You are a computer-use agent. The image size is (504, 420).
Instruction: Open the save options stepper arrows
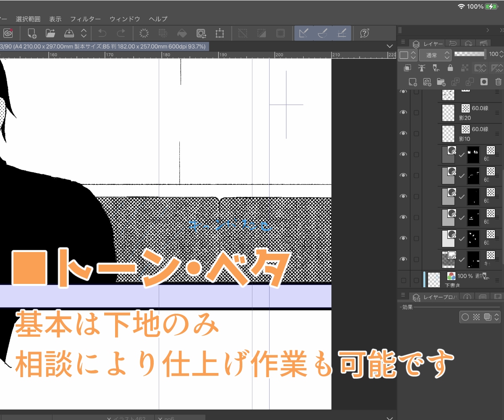coord(84,33)
